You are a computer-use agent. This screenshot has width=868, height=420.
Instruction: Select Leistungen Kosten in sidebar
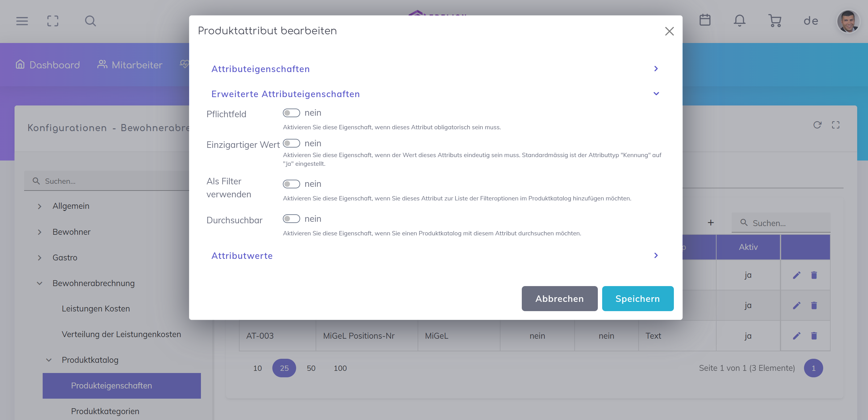96,308
